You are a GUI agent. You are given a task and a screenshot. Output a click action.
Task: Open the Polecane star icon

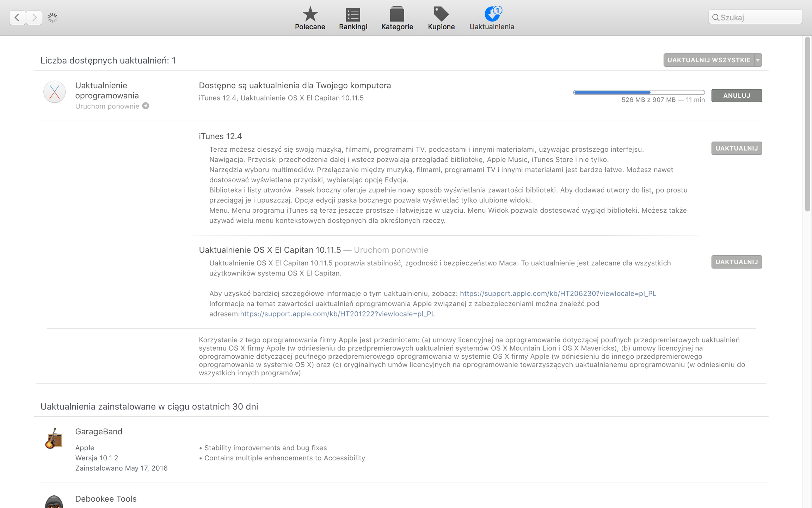(x=310, y=14)
